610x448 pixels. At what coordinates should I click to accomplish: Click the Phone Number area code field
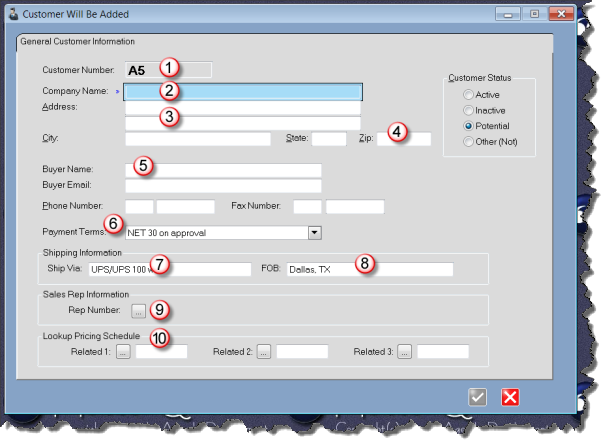[x=139, y=206]
